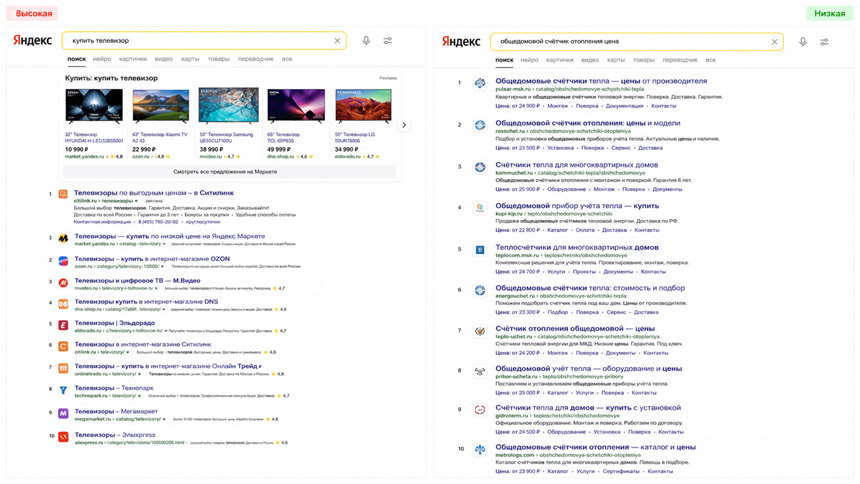Open 'Общедомовой счётчик отопления: цены и модели' link
Screen dimensions: 860x484
tap(588, 123)
